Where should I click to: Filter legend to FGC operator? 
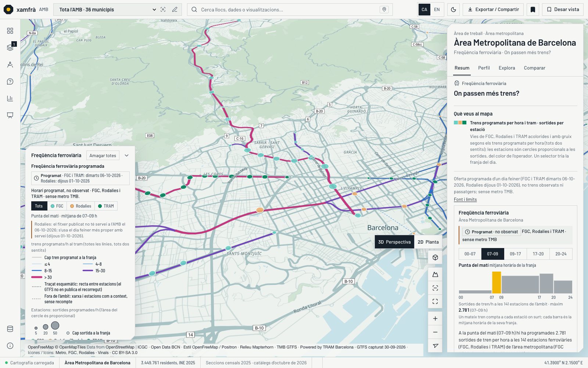click(57, 206)
